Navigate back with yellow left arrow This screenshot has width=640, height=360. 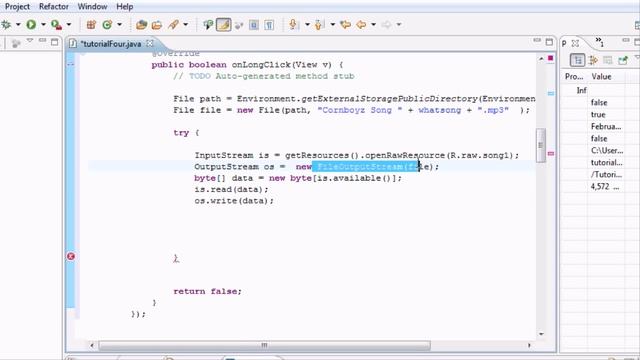point(361,25)
